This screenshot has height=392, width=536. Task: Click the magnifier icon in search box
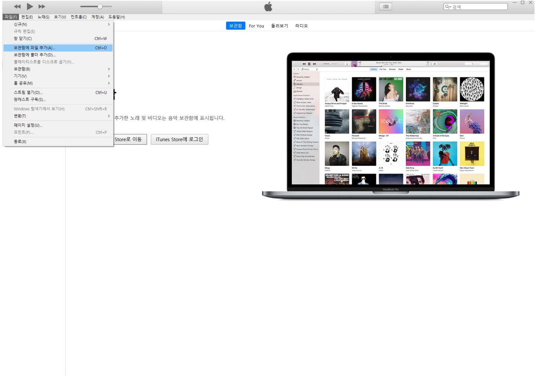pos(448,7)
